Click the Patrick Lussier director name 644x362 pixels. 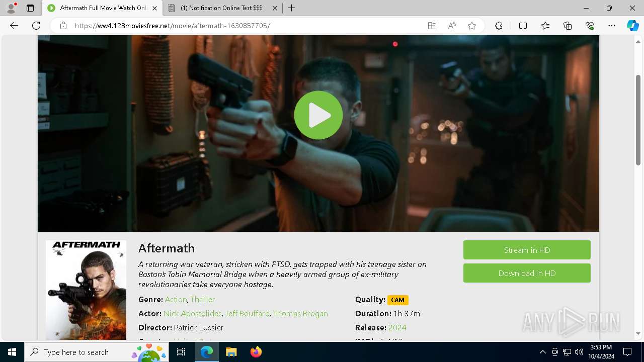pos(199,327)
